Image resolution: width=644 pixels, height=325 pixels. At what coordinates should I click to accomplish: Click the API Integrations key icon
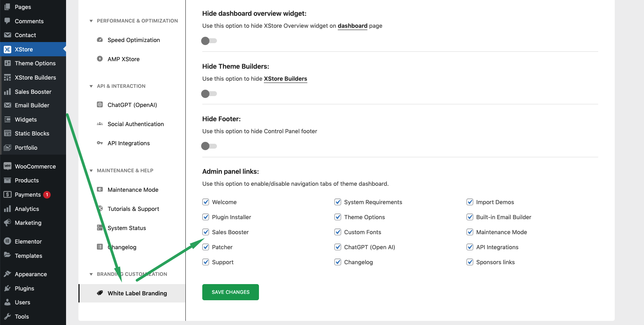tap(100, 143)
